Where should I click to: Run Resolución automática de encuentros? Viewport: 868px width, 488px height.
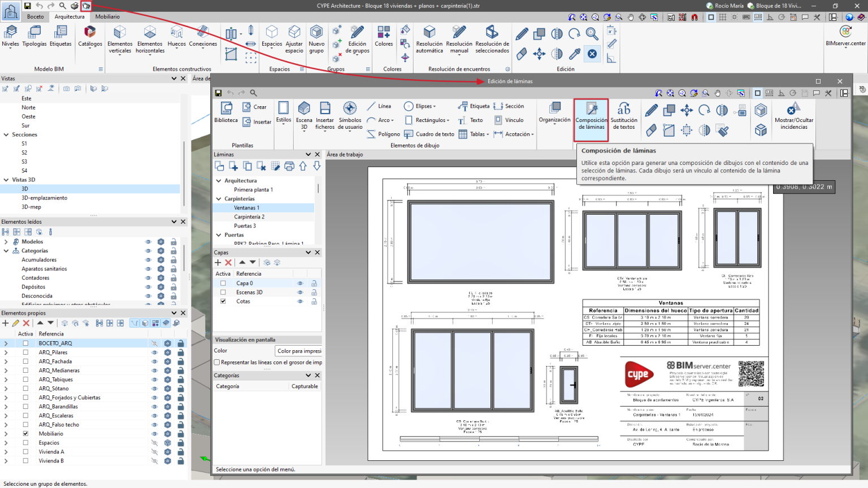(429, 40)
